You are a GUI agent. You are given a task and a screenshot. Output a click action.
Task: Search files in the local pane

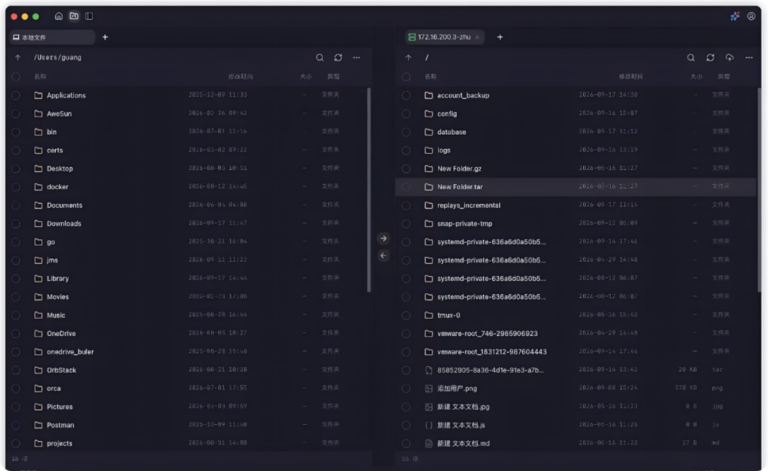(319, 58)
